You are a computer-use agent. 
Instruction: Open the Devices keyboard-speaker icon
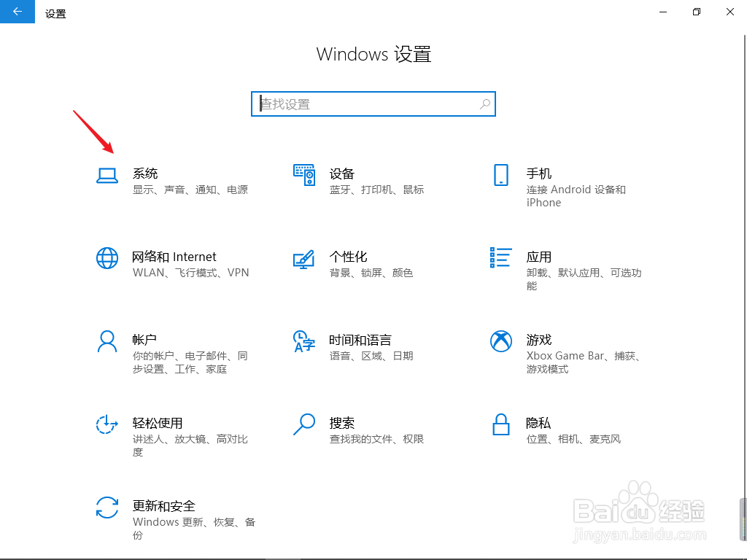pyautogui.click(x=304, y=175)
